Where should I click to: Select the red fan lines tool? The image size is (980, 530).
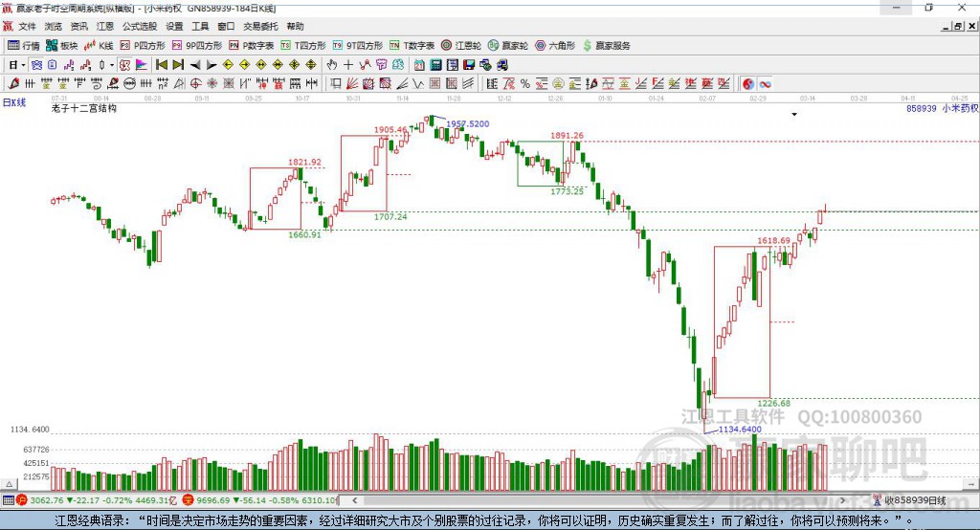coord(352,84)
